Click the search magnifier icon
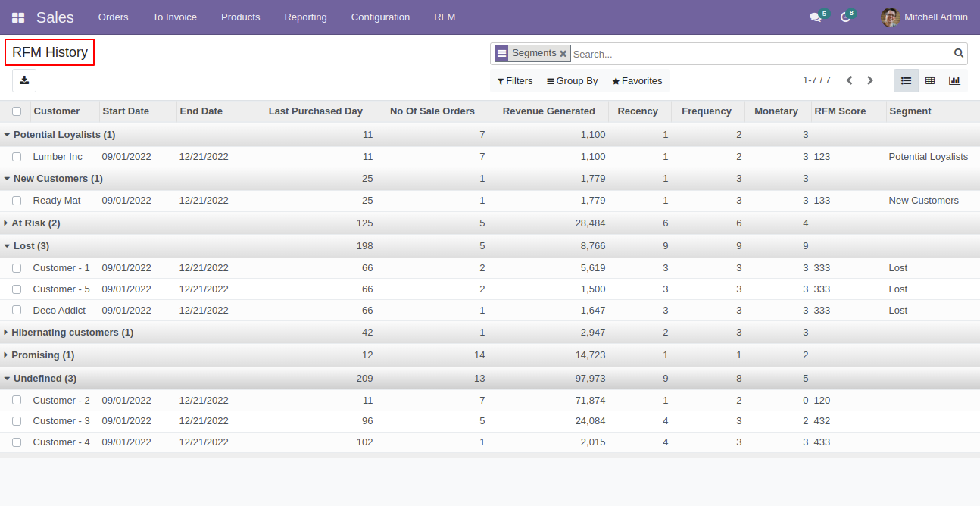980x506 pixels. pos(959,54)
